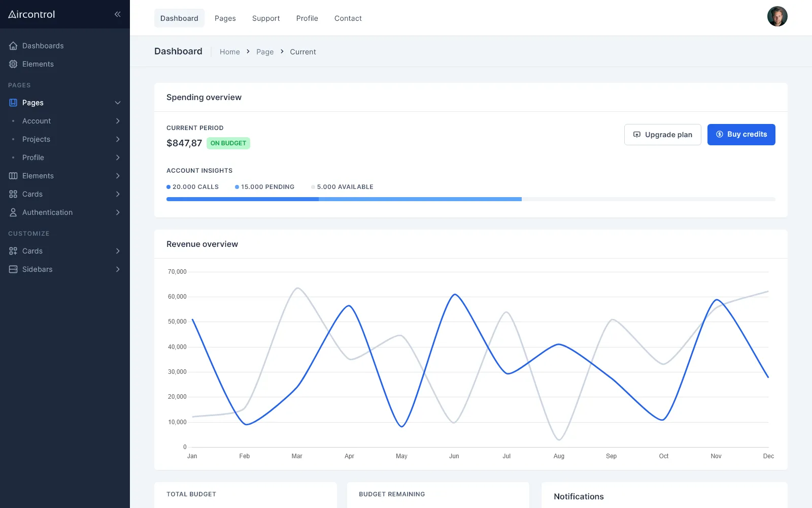Click the light blue pending progress segment

tap(420, 199)
